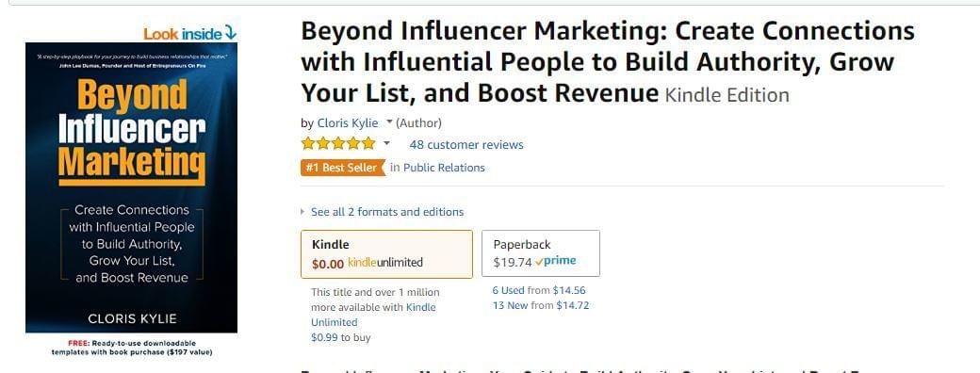
Task: Select the Kindle format option
Action: pos(387,253)
